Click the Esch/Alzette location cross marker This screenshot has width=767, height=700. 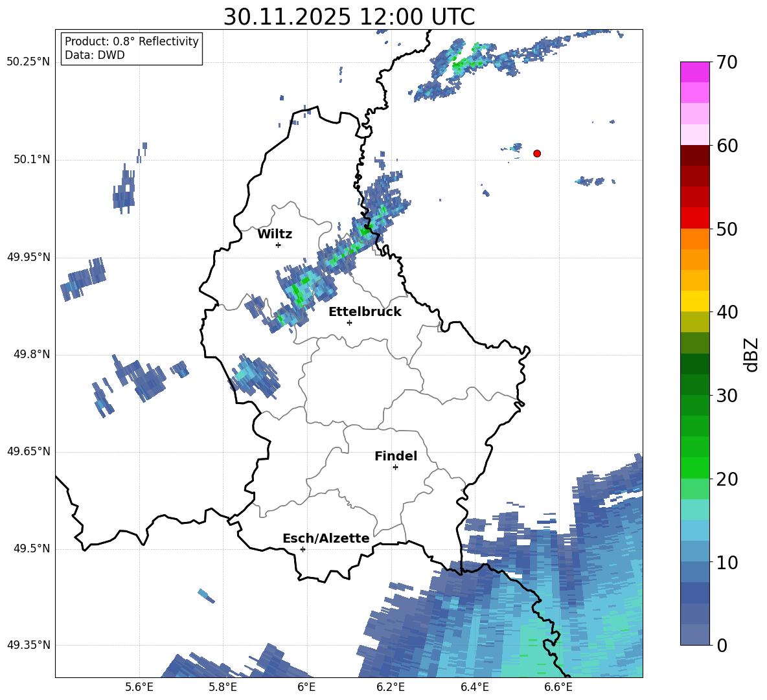click(303, 549)
